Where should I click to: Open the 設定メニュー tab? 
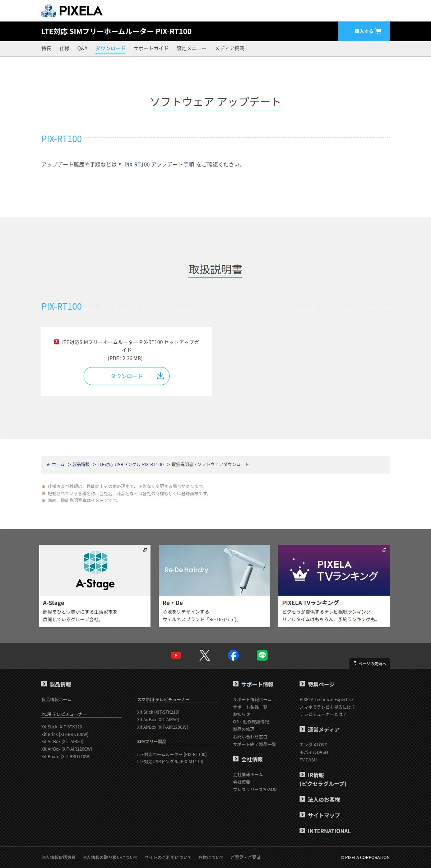click(191, 48)
